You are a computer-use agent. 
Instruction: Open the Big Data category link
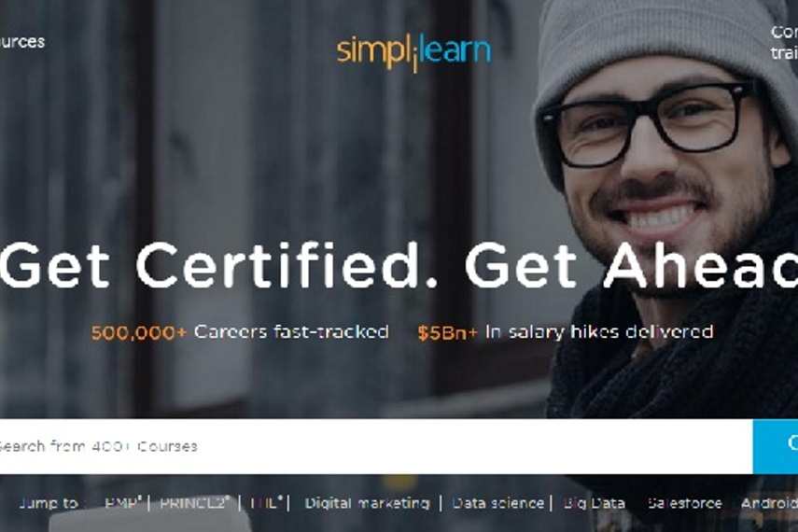[595, 503]
